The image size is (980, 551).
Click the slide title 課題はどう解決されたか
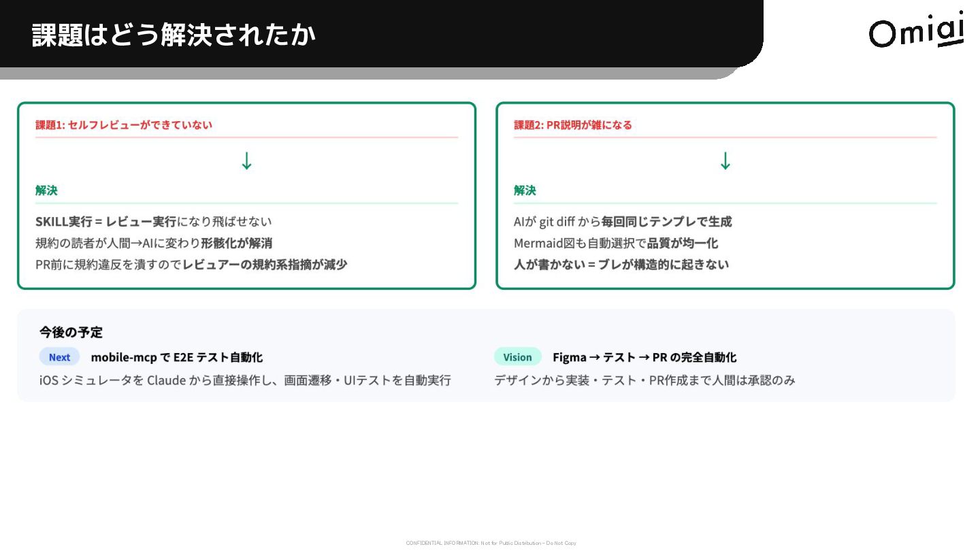click(174, 35)
